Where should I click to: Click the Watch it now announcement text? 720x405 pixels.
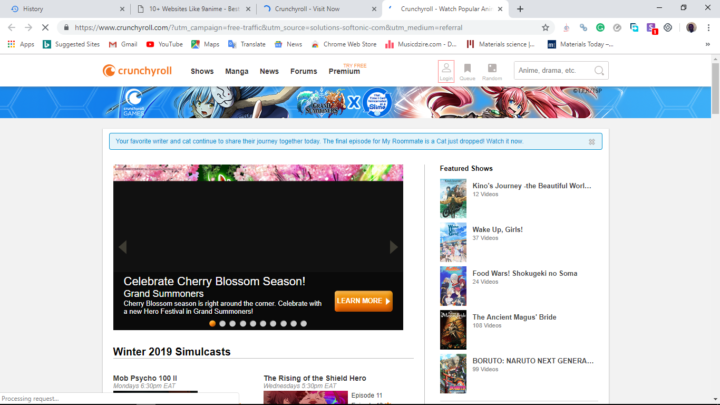505,141
